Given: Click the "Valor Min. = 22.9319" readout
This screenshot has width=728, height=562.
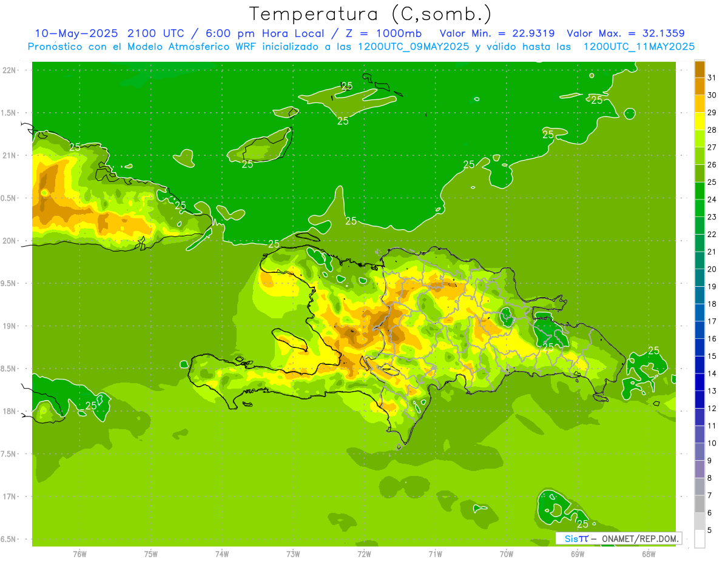Looking at the screenshot, I should click(x=497, y=33).
